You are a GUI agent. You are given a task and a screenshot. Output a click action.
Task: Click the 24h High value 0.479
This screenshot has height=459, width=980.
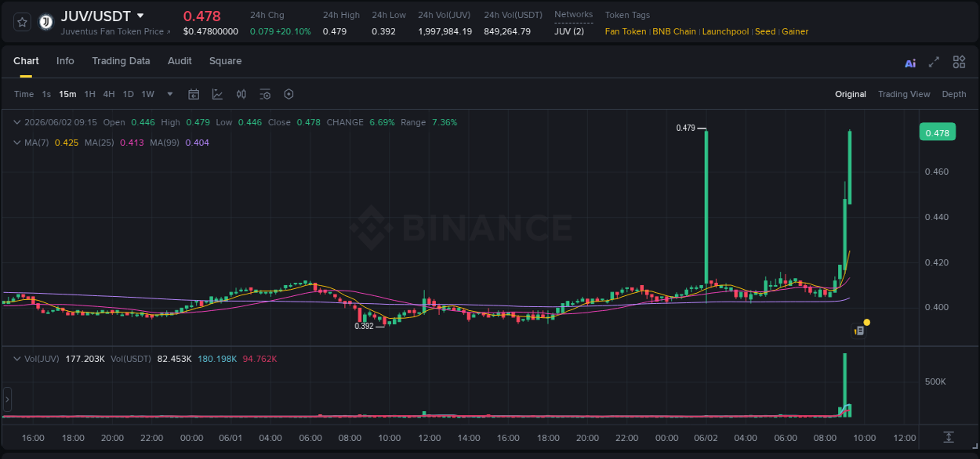(335, 31)
